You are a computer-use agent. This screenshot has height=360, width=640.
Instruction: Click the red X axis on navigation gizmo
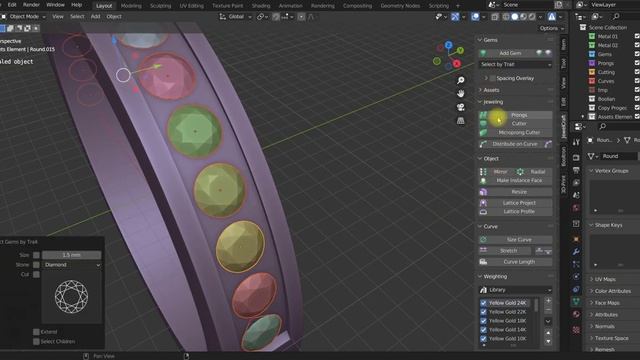pos(457,64)
